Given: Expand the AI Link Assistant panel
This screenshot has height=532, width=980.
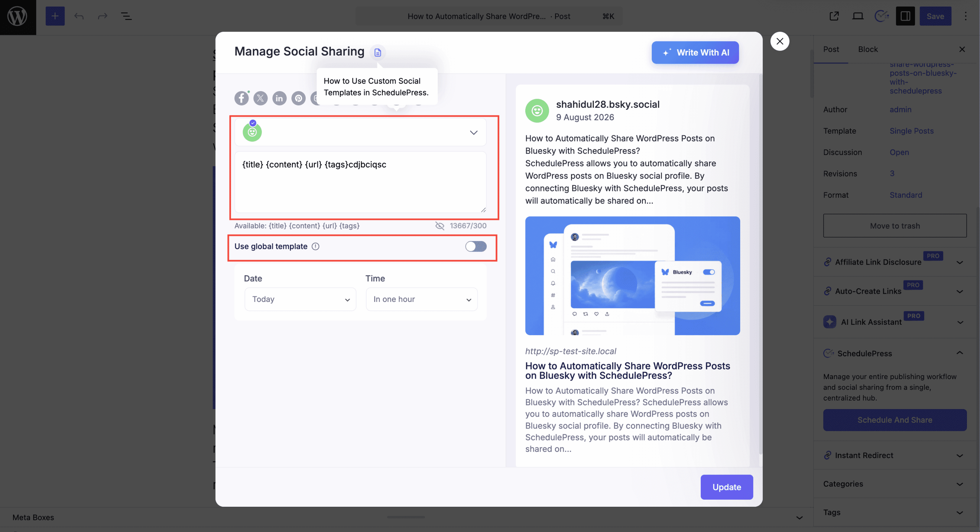Looking at the screenshot, I should pos(894,322).
